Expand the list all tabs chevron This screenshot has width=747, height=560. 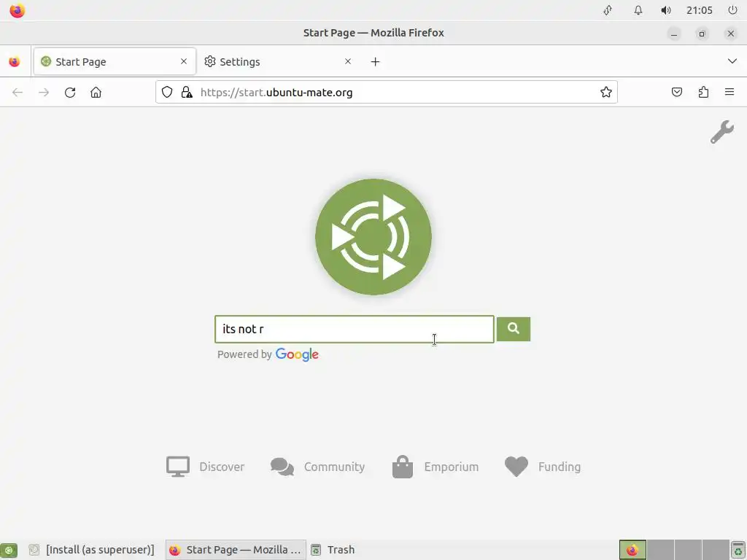click(x=732, y=61)
